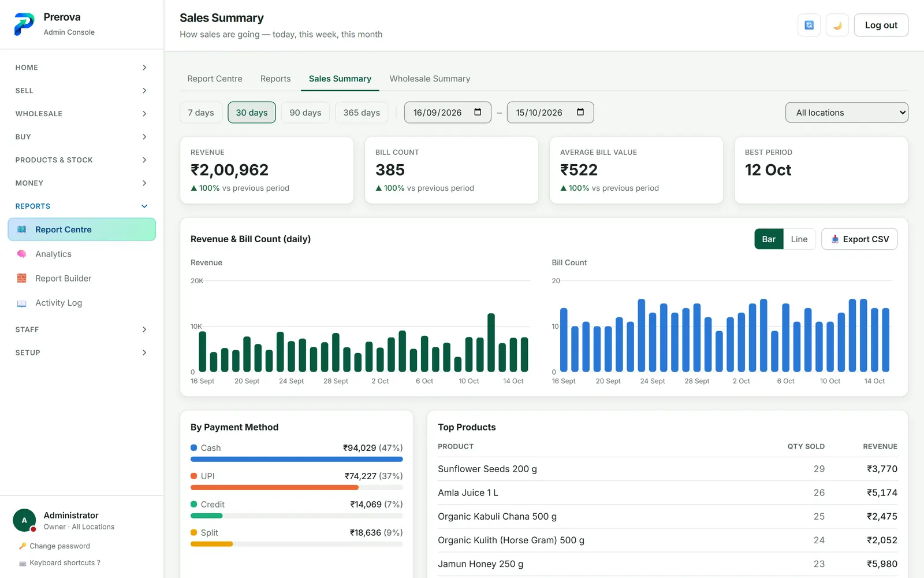The image size is (924, 578).
Task: Click the refresh icon button in header
Action: [809, 25]
